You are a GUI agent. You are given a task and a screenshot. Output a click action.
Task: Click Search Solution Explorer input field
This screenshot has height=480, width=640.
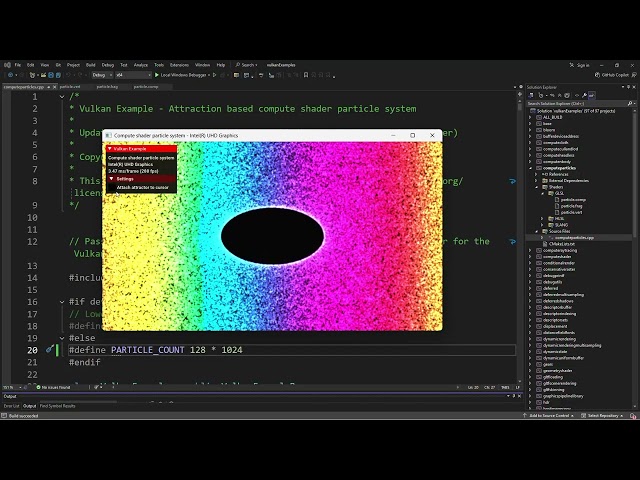tap(576, 104)
